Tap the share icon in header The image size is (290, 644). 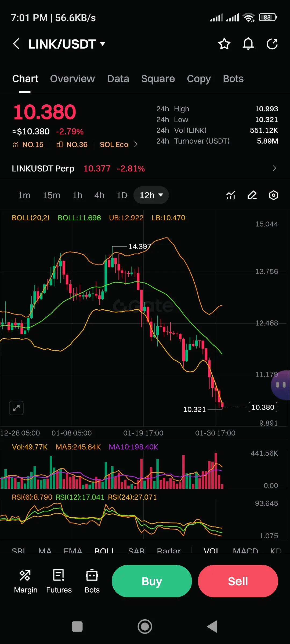coord(272,44)
